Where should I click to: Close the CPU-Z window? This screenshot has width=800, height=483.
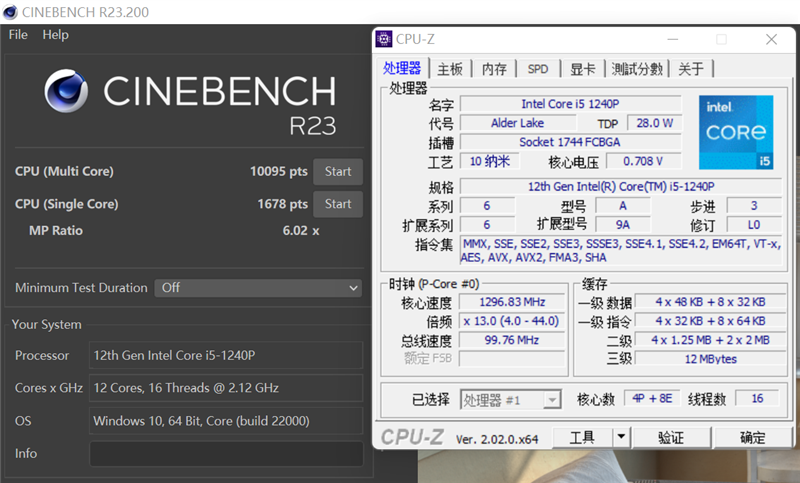[x=771, y=39]
